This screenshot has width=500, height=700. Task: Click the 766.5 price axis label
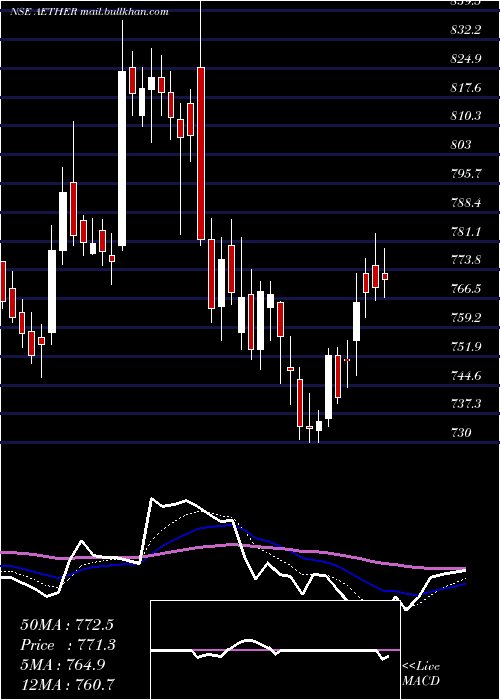coord(466,288)
